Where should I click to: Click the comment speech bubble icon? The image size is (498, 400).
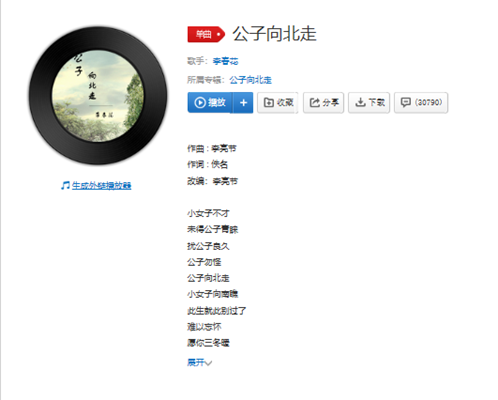(405, 103)
